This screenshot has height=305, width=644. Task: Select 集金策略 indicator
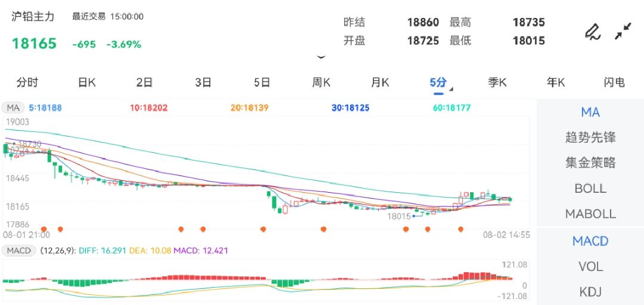click(x=590, y=163)
